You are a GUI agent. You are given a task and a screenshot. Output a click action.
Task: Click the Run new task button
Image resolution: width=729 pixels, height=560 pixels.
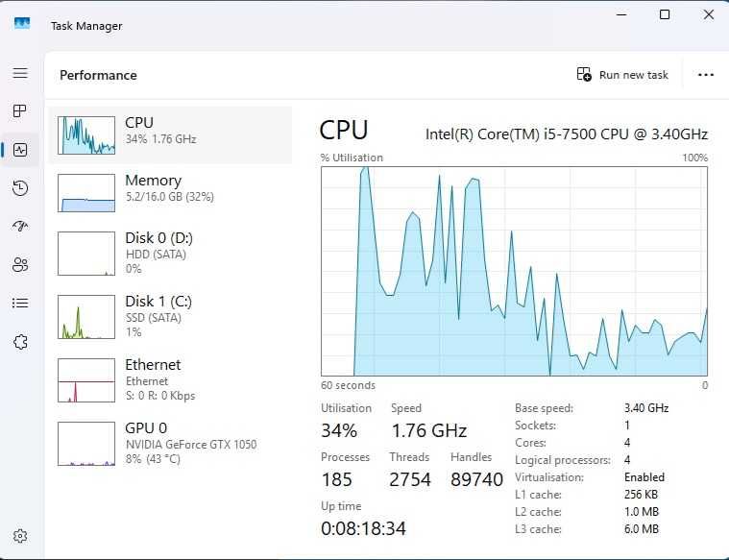click(622, 75)
